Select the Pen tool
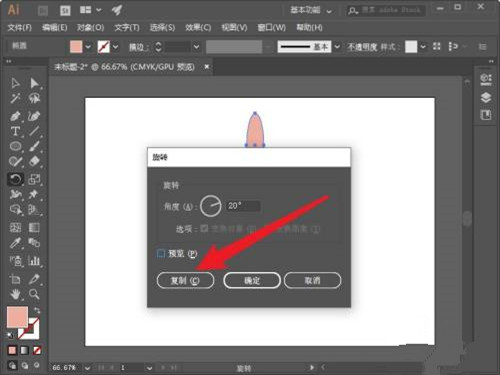 (15, 116)
